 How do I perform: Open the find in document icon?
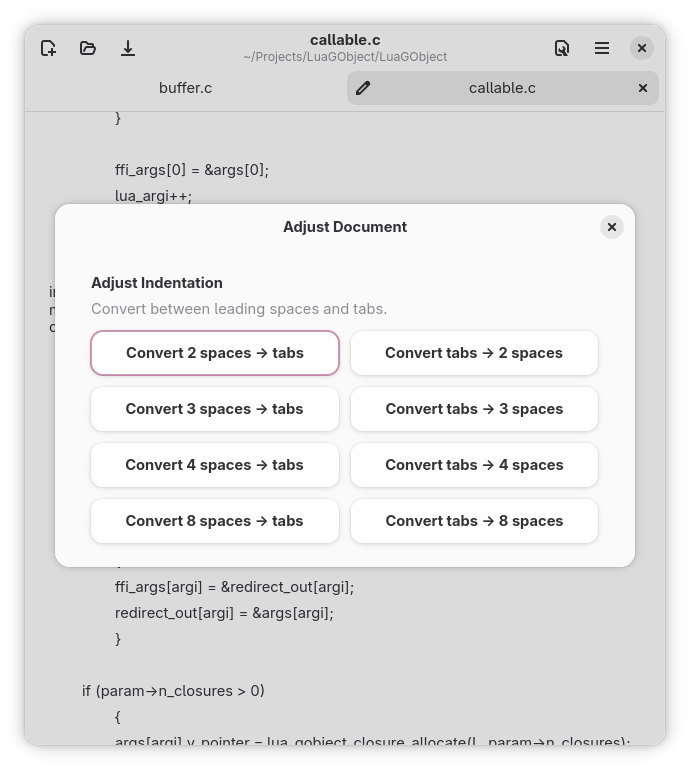[x=562, y=48]
